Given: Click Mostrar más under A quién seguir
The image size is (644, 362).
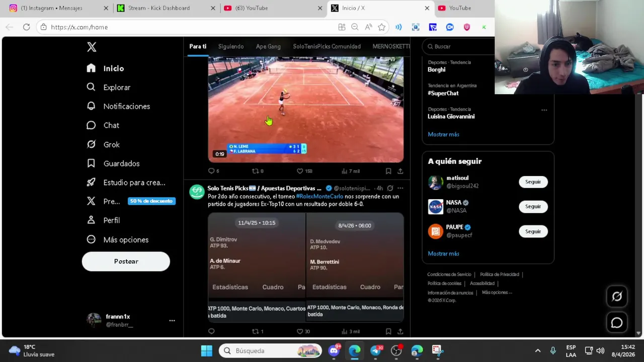Looking at the screenshot, I should click(443, 253).
